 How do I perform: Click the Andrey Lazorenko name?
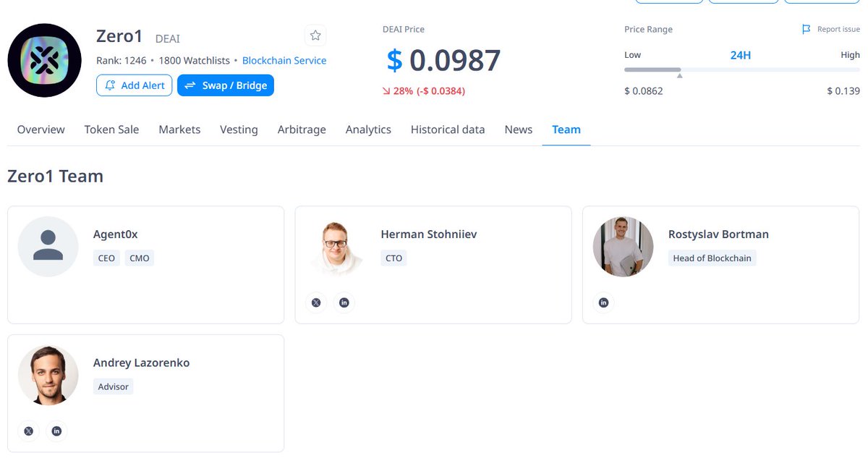142,363
